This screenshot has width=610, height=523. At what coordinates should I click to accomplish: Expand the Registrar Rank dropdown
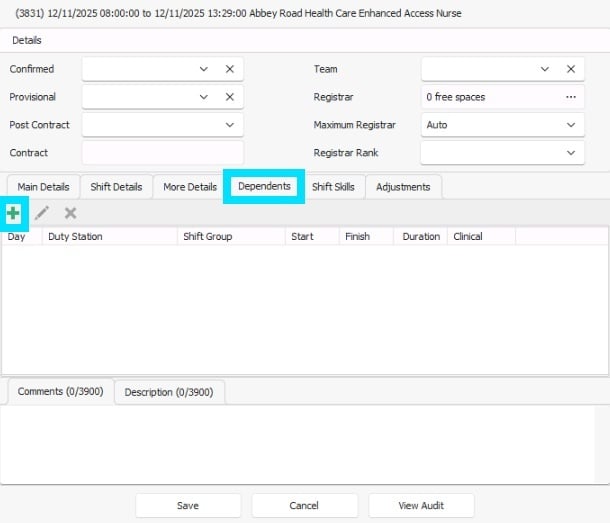point(571,153)
